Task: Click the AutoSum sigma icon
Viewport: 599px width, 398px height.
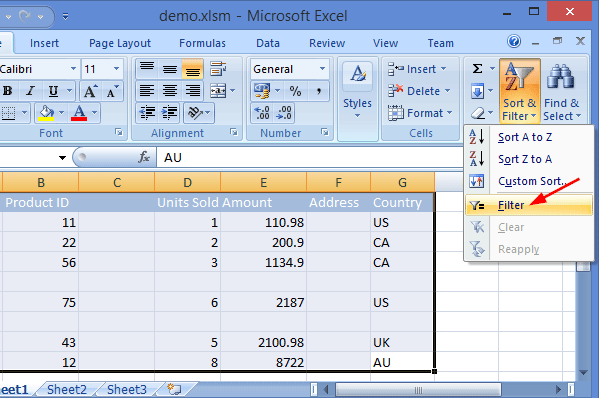Action: click(478, 69)
